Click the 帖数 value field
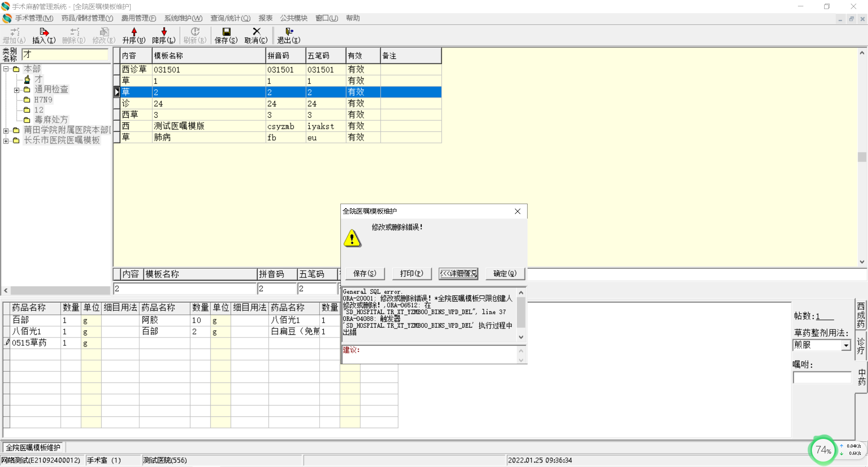This screenshot has height=467, width=868. click(825, 316)
